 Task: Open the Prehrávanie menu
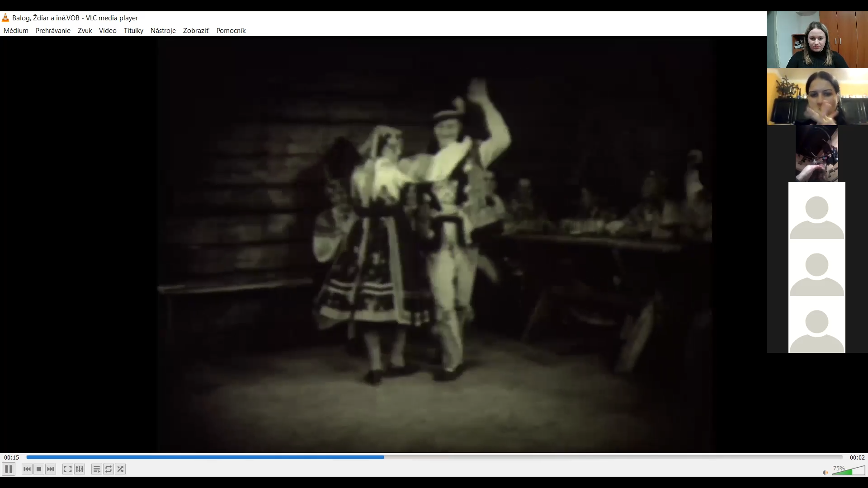[x=53, y=31]
